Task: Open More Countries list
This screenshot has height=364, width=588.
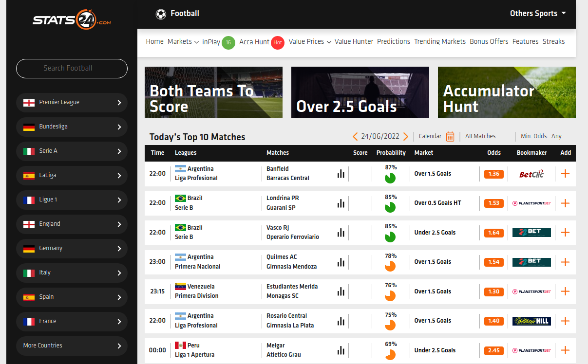Action: click(x=72, y=346)
